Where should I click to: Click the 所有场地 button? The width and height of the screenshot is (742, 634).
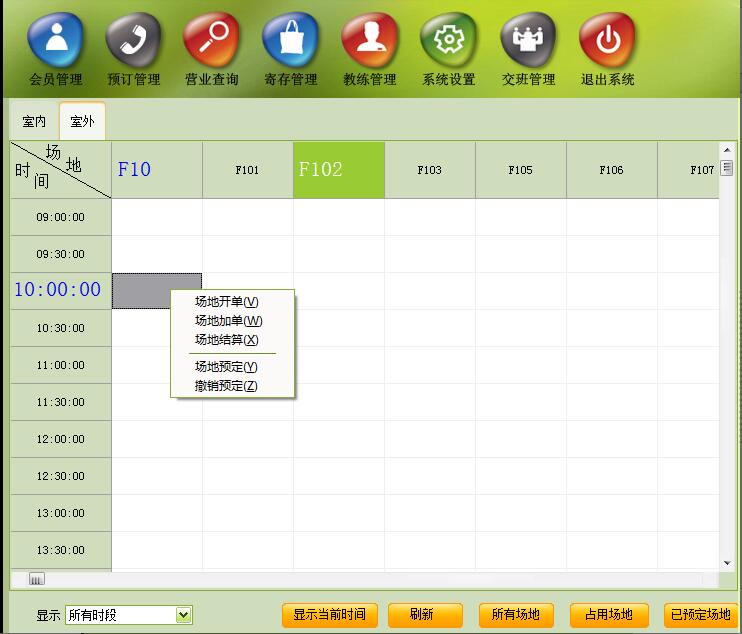[x=516, y=615]
